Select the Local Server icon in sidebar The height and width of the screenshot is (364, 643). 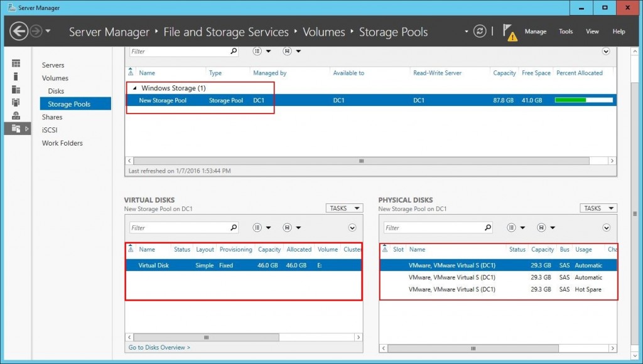(x=17, y=77)
